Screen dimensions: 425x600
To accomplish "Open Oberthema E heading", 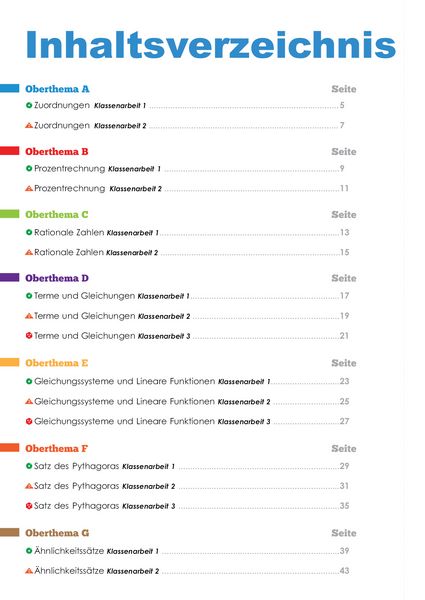I will point(57,363).
